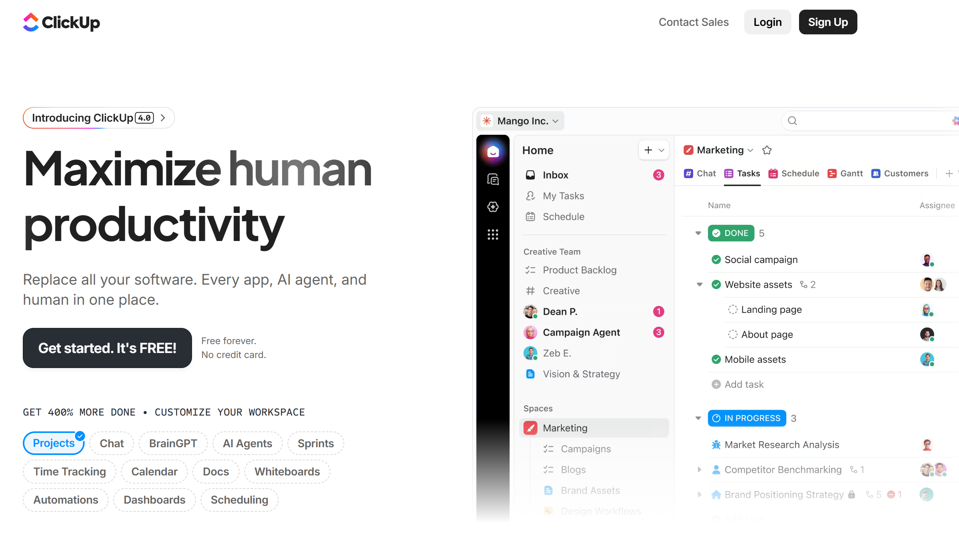Select the IN PROGRESS blue status badge
Image resolution: width=959 pixels, height=560 pixels.
tap(746, 418)
